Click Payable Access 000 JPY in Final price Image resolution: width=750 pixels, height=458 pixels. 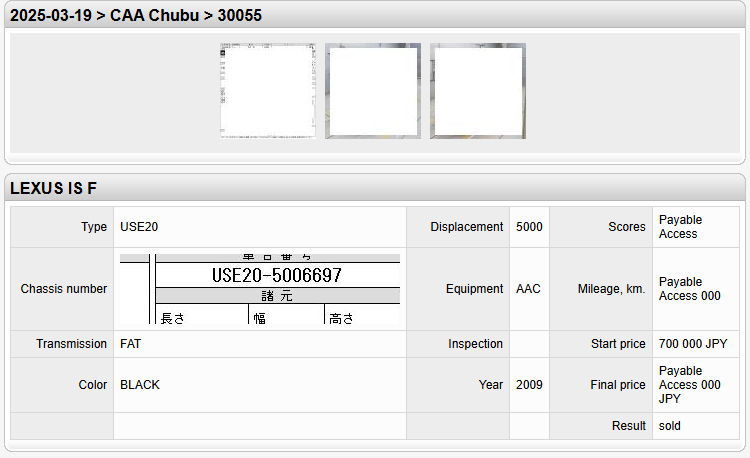point(689,385)
